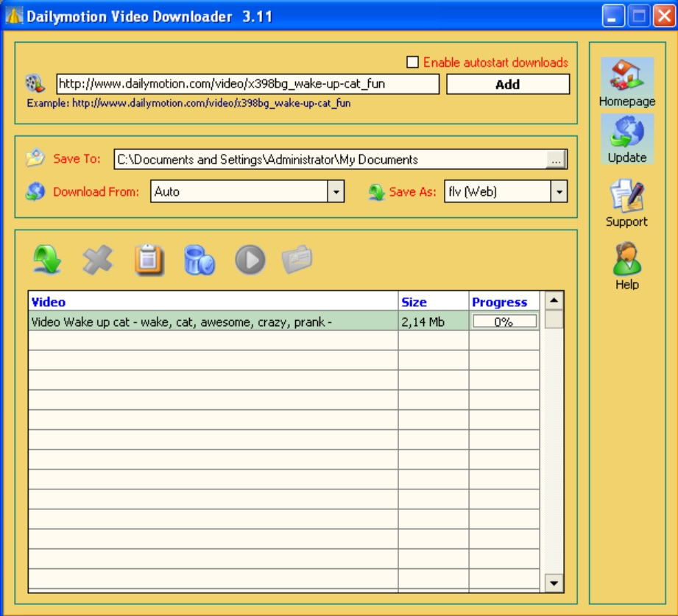
Task: Click the clipboard paste icon
Action: 149,261
